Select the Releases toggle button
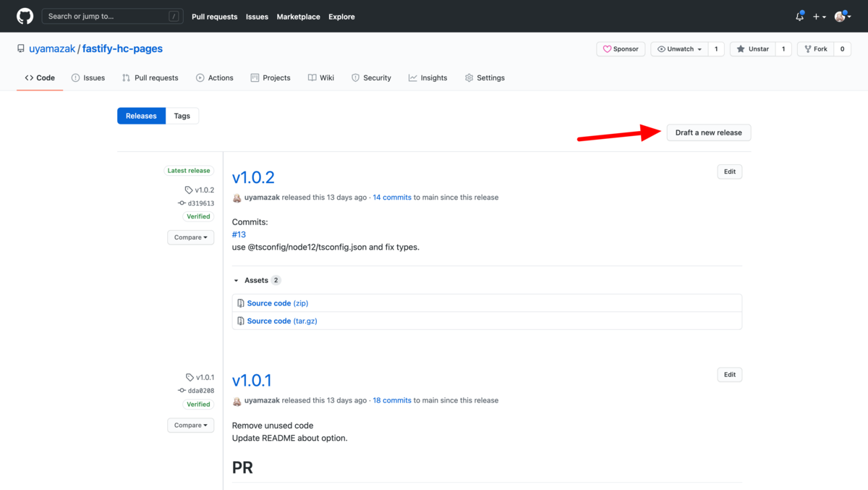868x490 pixels. pos(141,116)
